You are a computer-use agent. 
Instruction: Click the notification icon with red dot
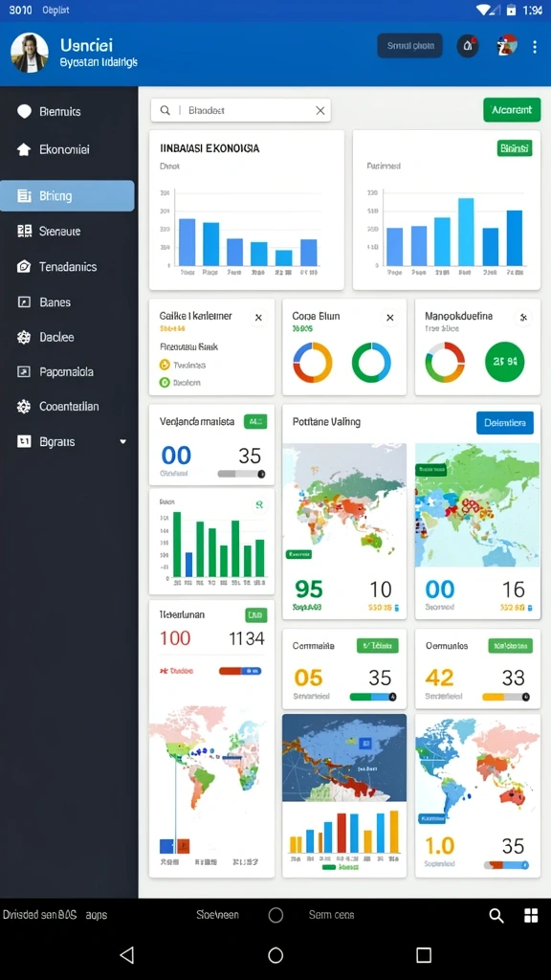click(x=467, y=46)
